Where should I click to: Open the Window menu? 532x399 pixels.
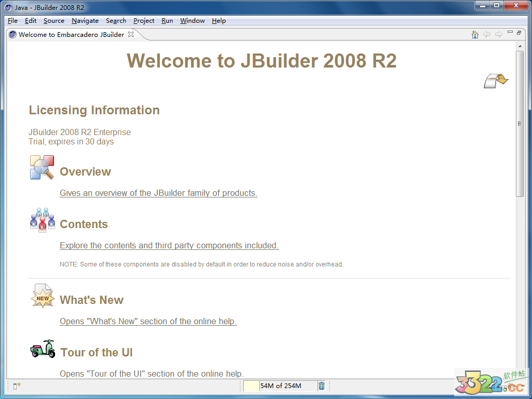click(x=192, y=21)
